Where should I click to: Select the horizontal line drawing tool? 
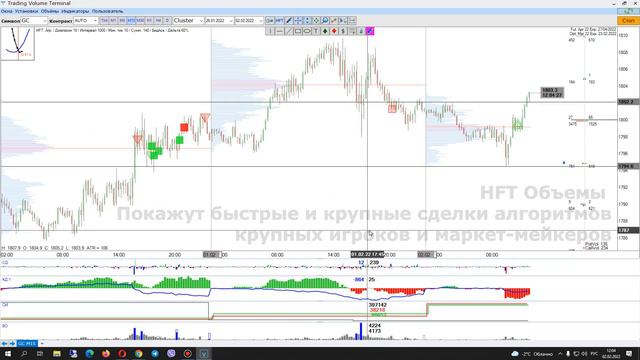280,31
